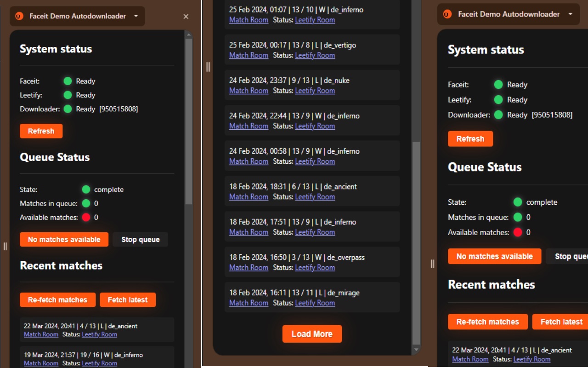Click Stop queue button in left panel
The height and width of the screenshot is (368, 588).
(140, 240)
